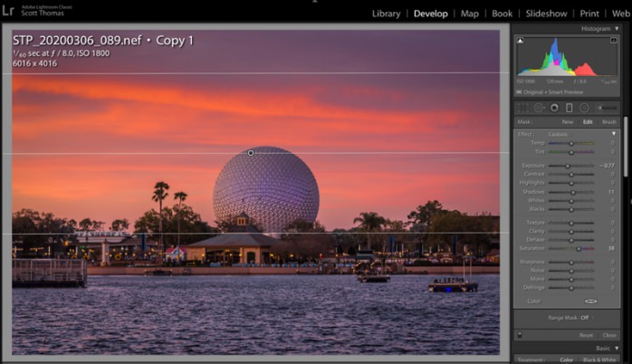Image resolution: width=632 pixels, height=364 pixels.
Task: Click the Highlights slider handle
Action: click(571, 184)
